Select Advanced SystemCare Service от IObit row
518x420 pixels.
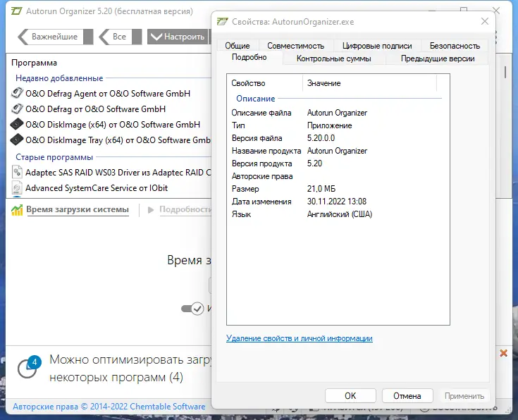point(109,188)
